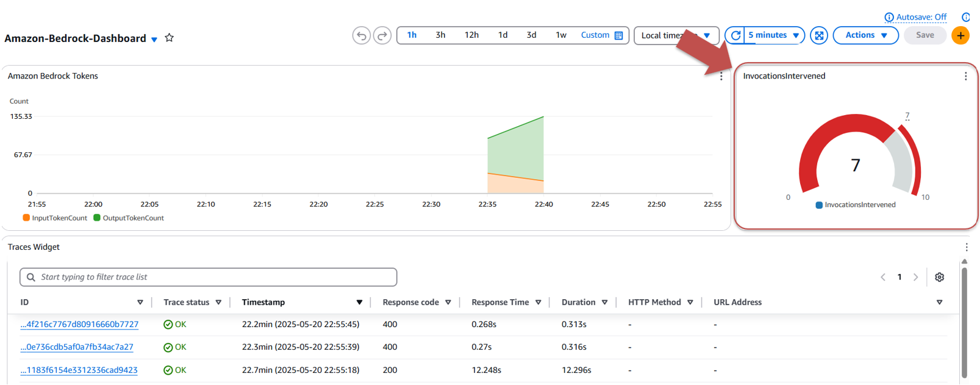Viewport: 980px width, 385px height.
Task: Toggle the InputTokenCount legend series
Action: pos(55,218)
